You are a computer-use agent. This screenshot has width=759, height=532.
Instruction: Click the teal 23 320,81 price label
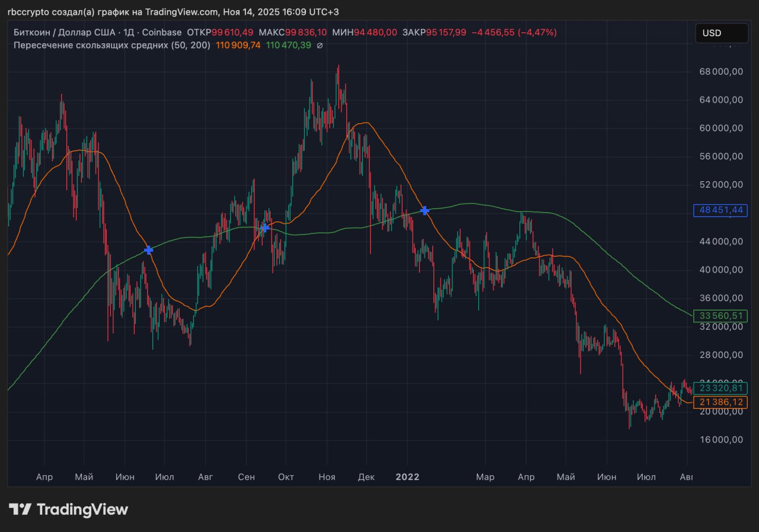tap(720, 388)
